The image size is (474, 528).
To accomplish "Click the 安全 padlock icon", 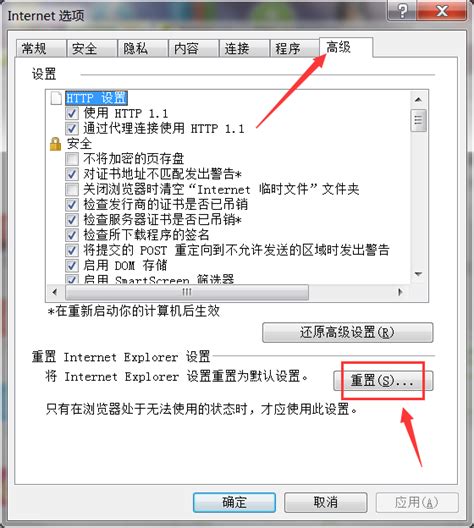I will (x=56, y=144).
